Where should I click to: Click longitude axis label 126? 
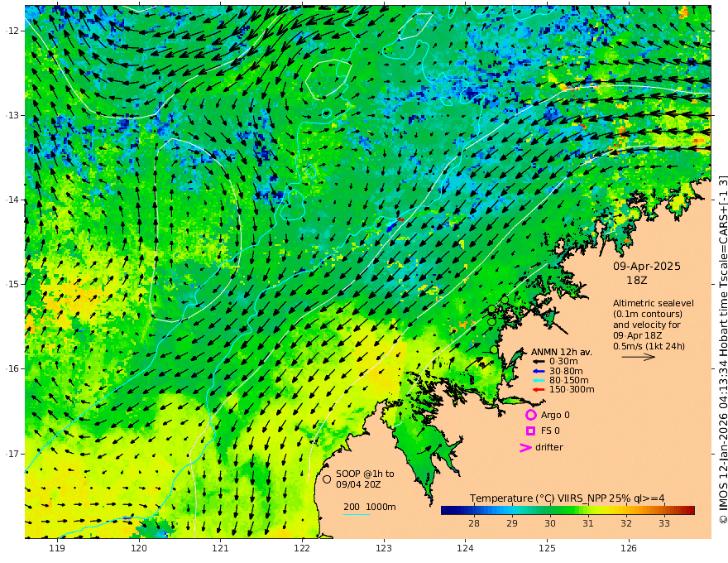tap(629, 548)
